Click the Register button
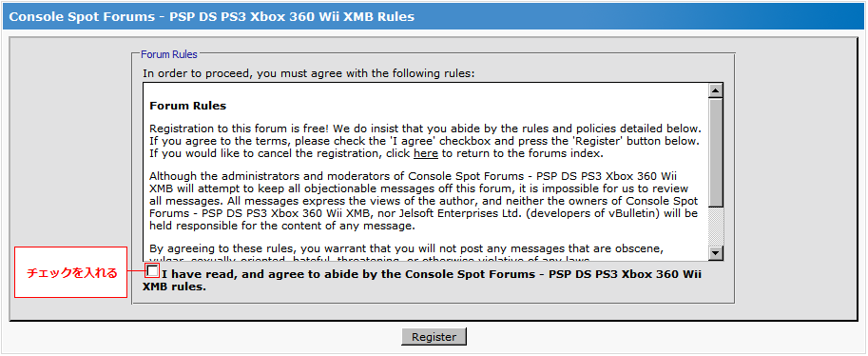 point(434,337)
